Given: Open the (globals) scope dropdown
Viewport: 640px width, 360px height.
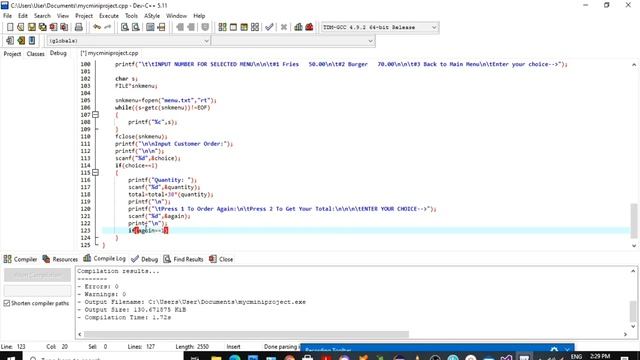Looking at the screenshot, I should click(x=206, y=41).
